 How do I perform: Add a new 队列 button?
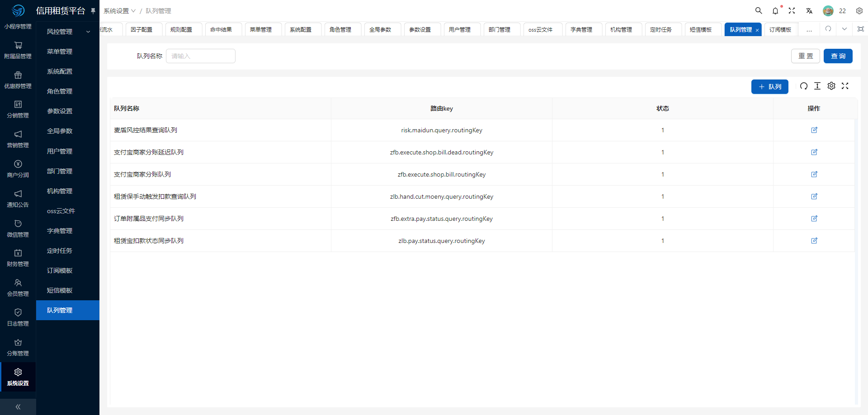pos(770,87)
